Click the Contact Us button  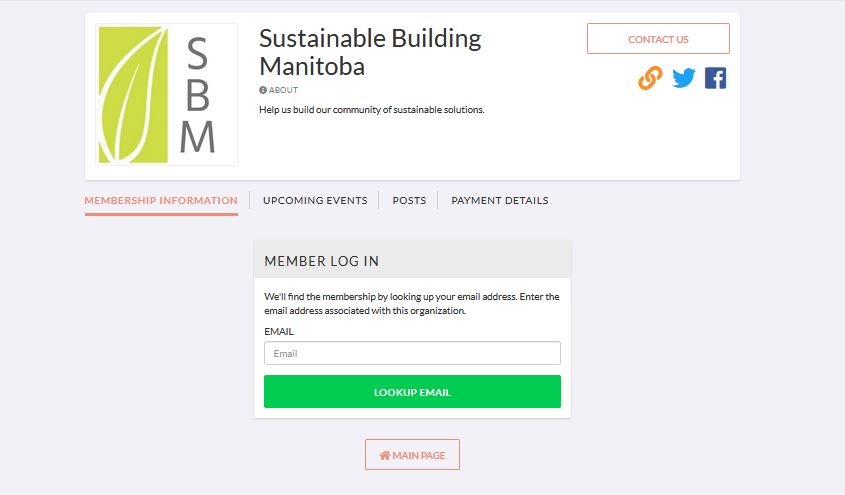tap(658, 39)
